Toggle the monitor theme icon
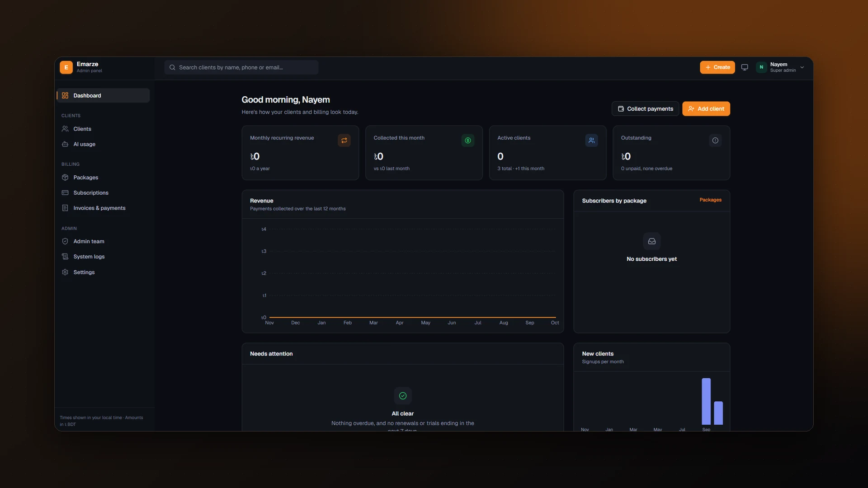This screenshot has width=868, height=488. tap(745, 67)
